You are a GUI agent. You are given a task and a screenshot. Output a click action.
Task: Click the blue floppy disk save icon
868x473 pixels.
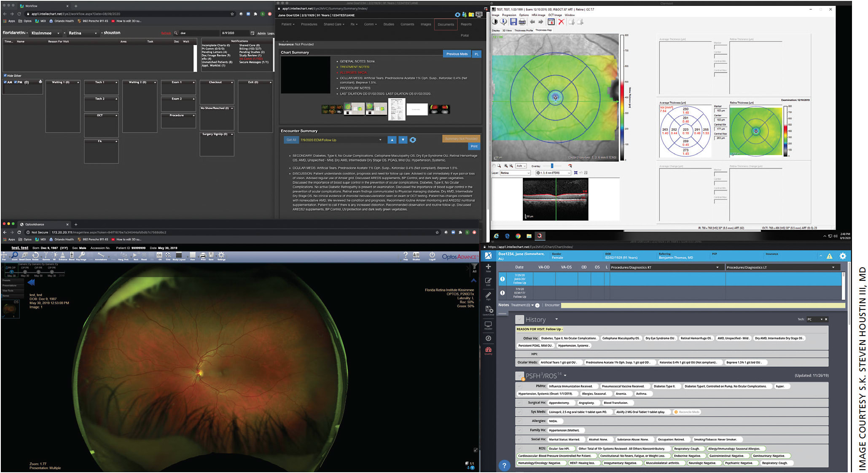click(x=513, y=21)
